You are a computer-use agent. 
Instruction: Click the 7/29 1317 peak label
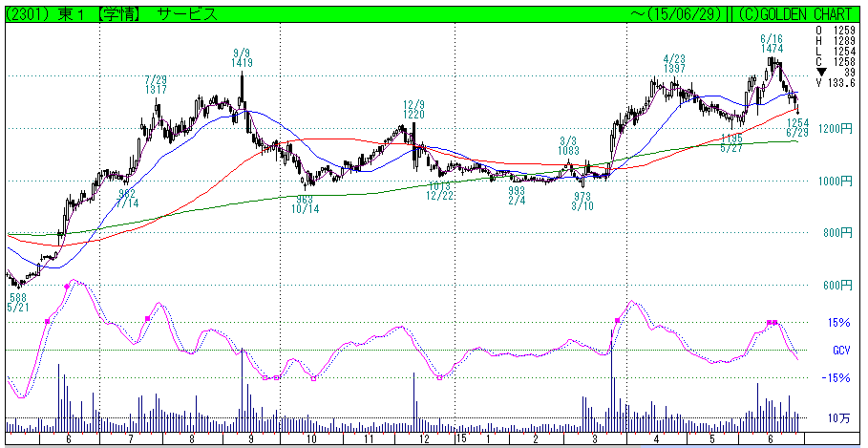pyautogui.click(x=156, y=85)
